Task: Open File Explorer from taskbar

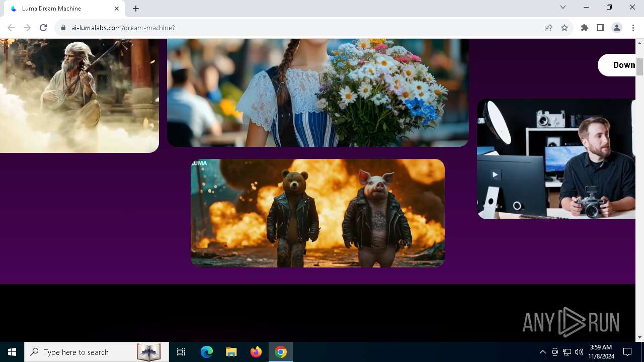Action: (231, 352)
